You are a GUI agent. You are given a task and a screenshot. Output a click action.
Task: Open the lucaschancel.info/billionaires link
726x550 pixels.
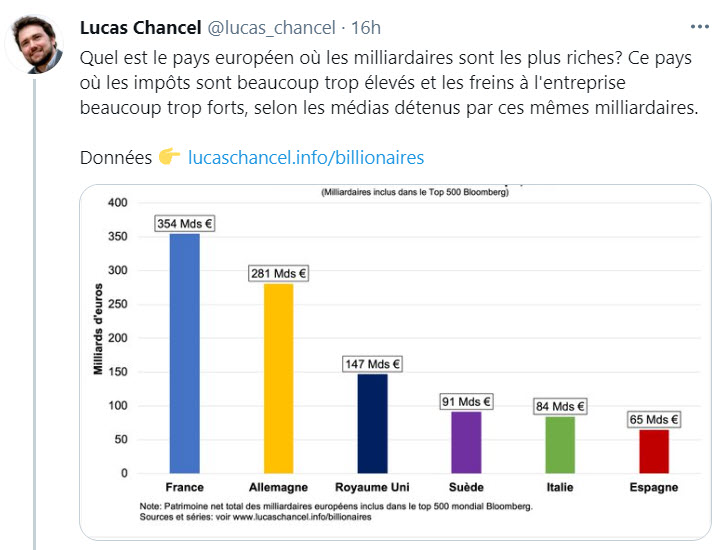tap(306, 158)
